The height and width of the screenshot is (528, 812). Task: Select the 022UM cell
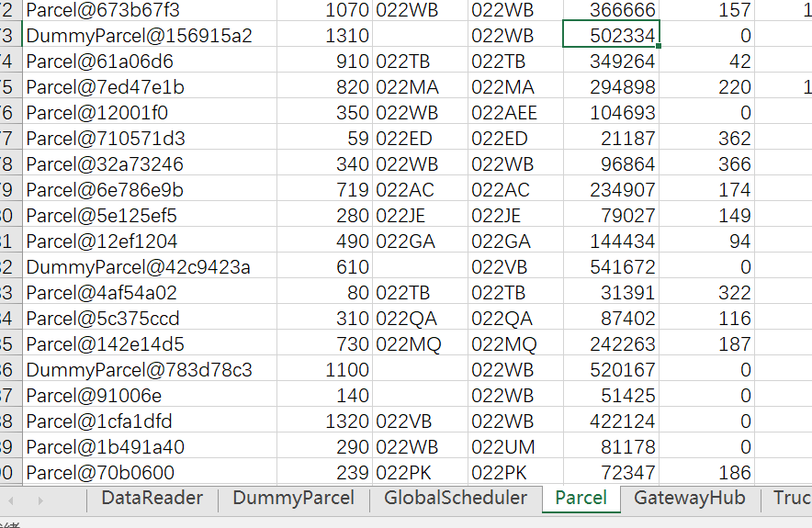tap(515, 445)
